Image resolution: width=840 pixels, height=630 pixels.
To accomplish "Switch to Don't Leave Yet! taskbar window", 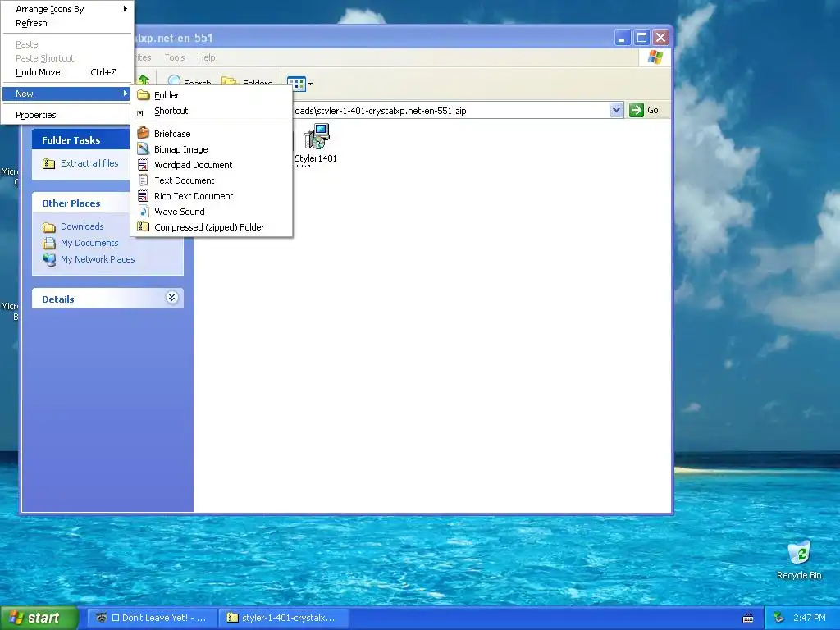I will (152, 618).
